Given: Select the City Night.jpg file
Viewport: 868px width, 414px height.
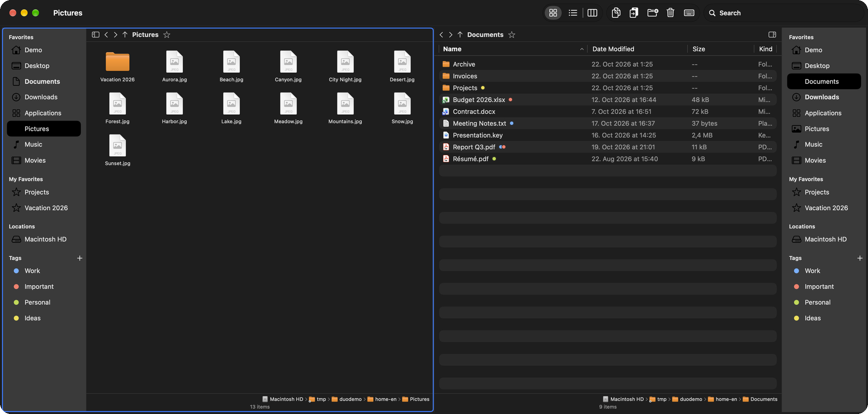Looking at the screenshot, I should tap(345, 67).
